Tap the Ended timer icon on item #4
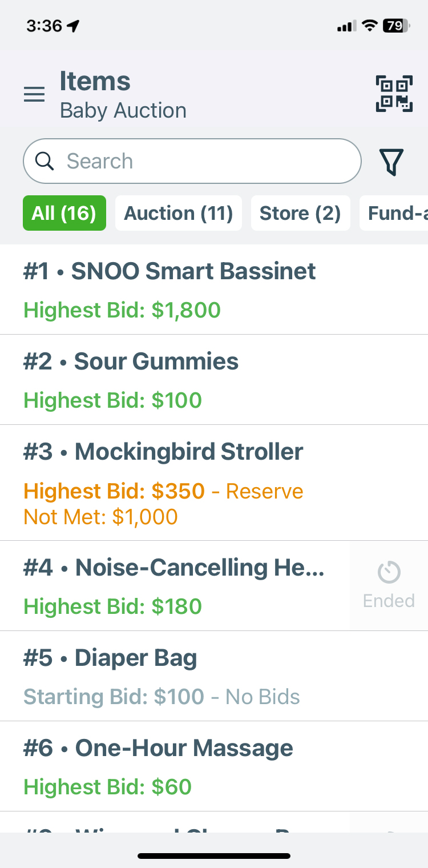Viewport: 428px width, 868px height. coord(389,572)
